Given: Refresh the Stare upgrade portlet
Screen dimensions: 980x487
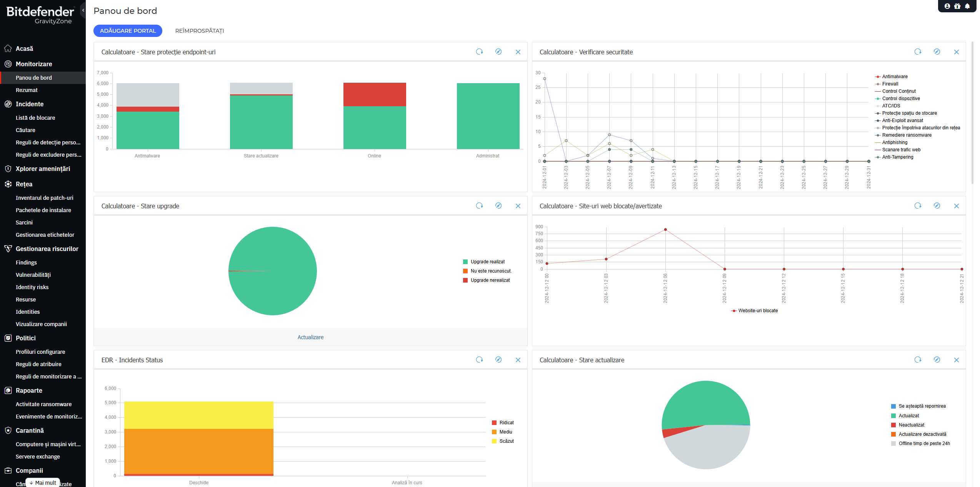Looking at the screenshot, I should click(x=479, y=206).
